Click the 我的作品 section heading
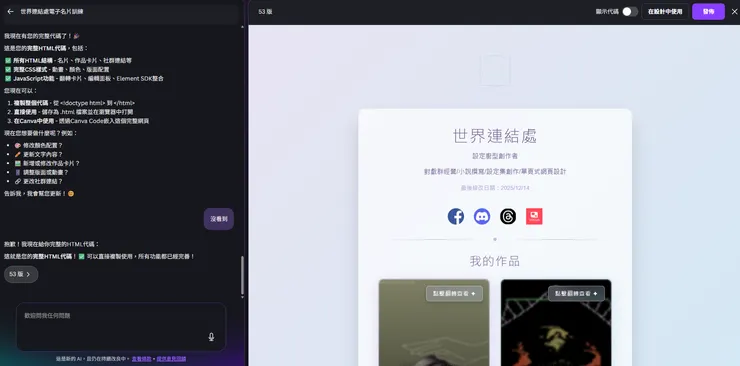 click(x=495, y=261)
